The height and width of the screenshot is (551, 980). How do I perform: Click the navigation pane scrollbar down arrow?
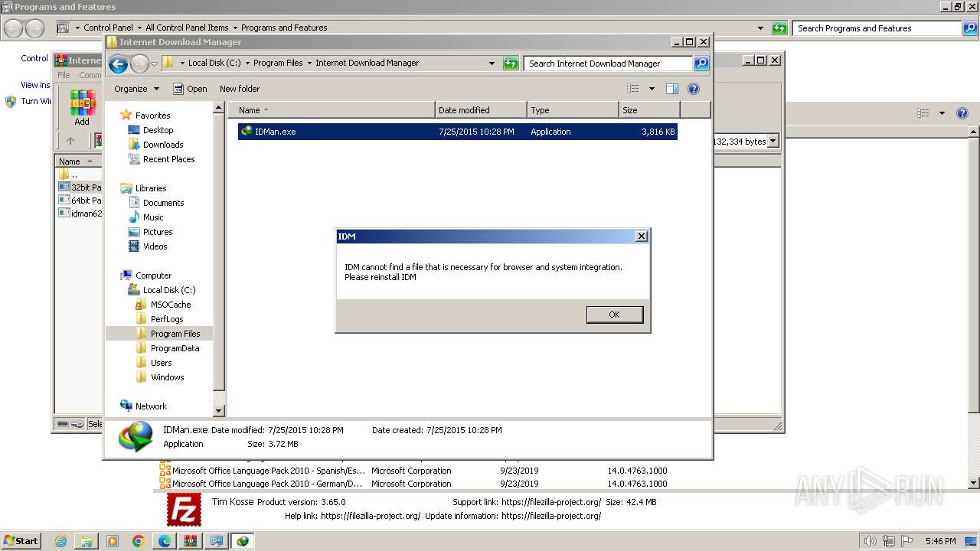219,411
